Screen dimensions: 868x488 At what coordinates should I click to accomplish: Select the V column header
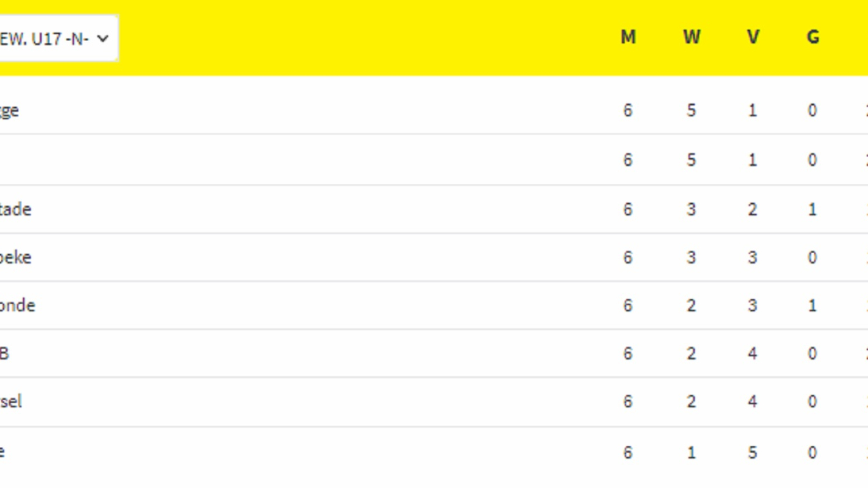click(x=752, y=37)
